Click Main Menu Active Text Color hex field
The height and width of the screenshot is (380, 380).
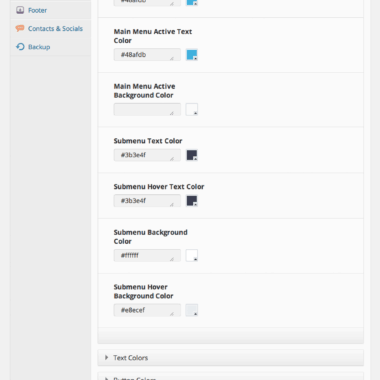(x=147, y=55)
